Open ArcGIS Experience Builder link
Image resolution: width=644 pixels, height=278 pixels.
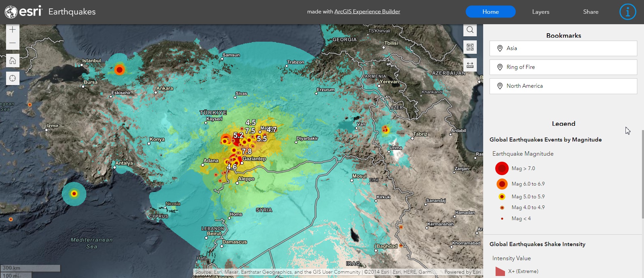click(367, 11)
